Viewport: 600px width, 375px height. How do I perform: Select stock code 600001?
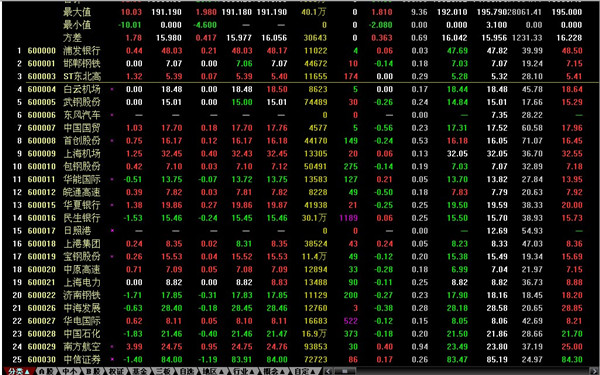[x=42, y=64]
